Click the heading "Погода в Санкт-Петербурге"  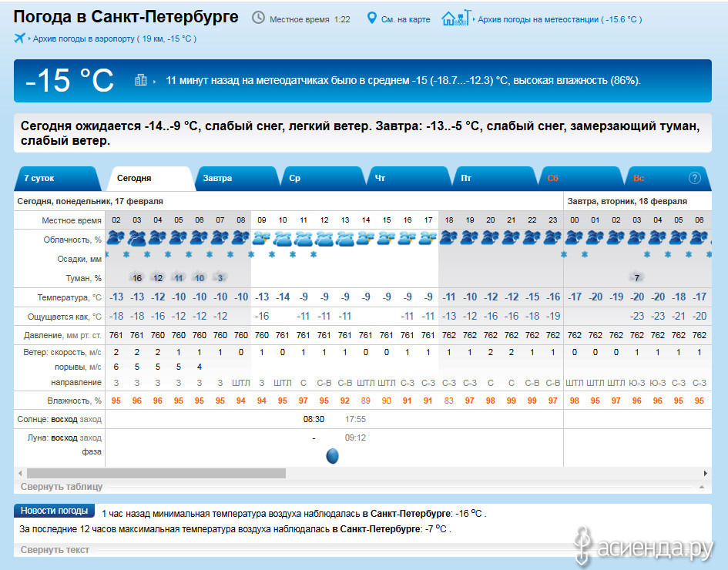click(x=126, y=17)
